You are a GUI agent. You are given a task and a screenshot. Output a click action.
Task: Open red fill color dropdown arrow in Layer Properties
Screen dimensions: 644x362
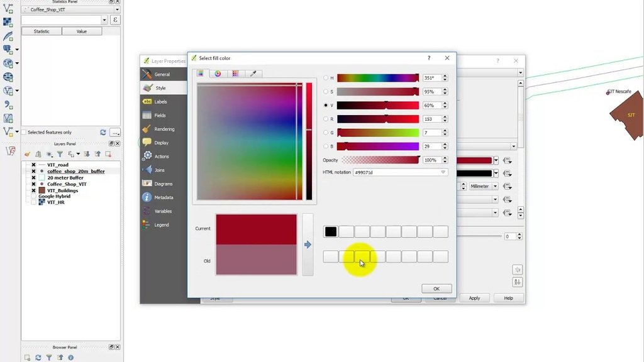[x=496, y=160]
